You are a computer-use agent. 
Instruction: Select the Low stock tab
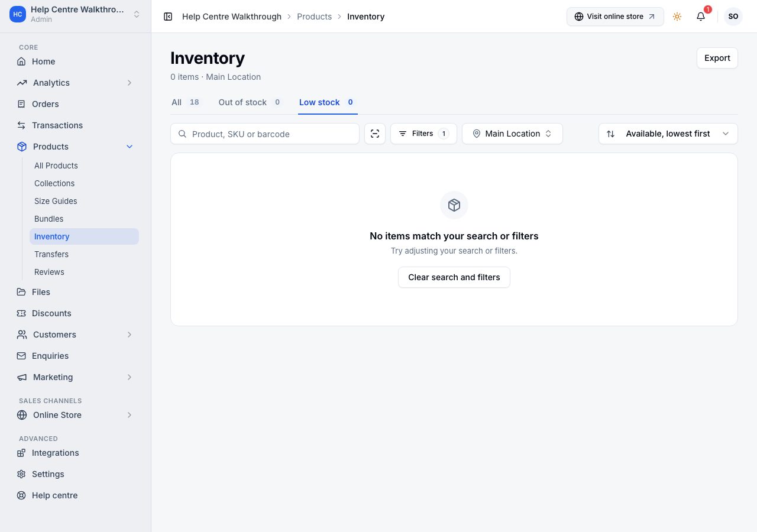coord(328,102)
